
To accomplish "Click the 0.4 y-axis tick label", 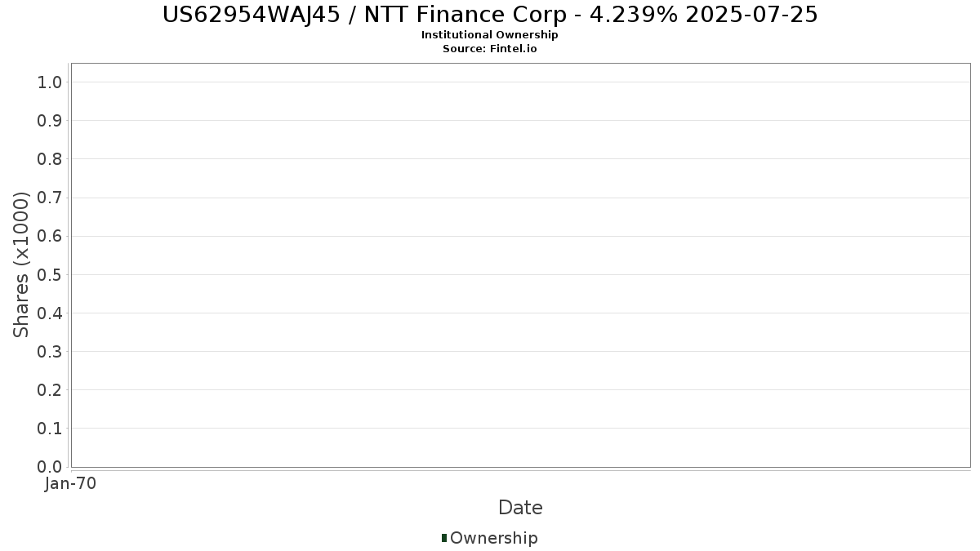I will point(50,313).
